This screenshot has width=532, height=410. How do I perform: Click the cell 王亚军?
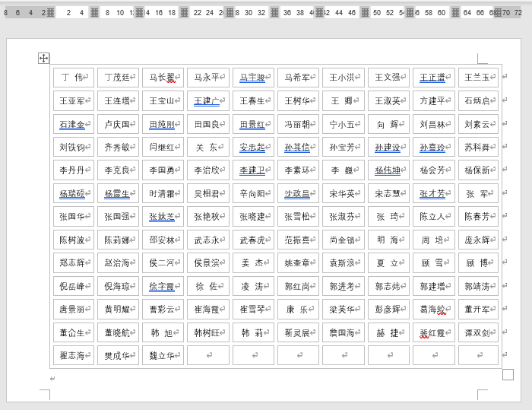[x=74, y=101]
